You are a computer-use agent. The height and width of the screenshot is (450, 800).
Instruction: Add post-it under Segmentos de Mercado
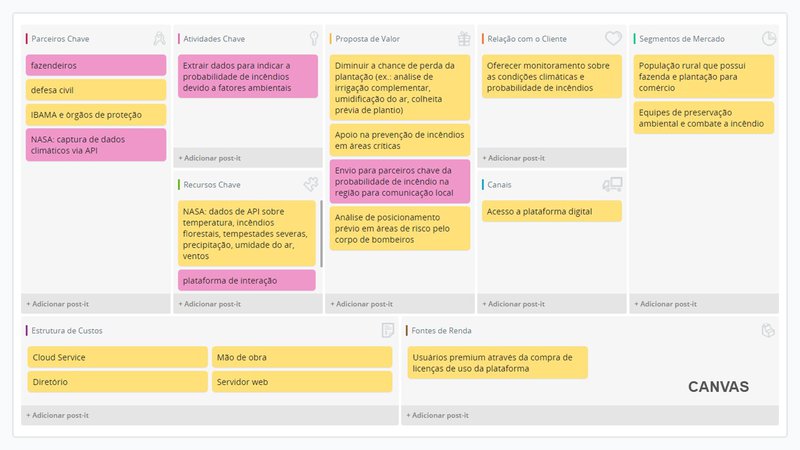[x=666, y=303]
